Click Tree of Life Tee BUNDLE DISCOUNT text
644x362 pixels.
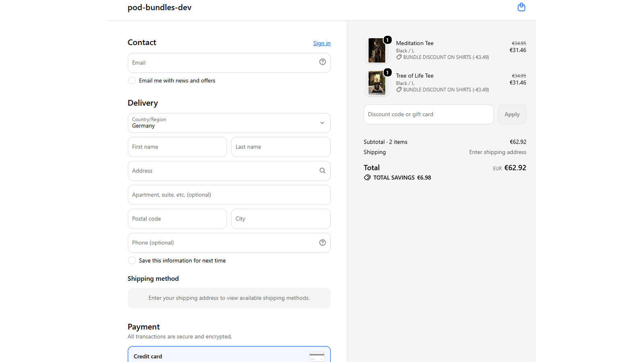click(446, 90)
